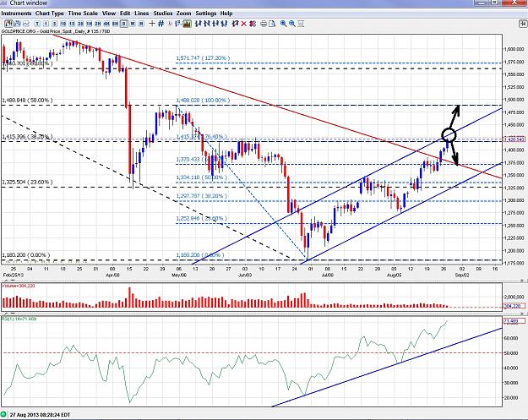Viewport: 528px width, 420px height.
Task: Click the first line-study drawing icon
Action: [x=198, y=24]
